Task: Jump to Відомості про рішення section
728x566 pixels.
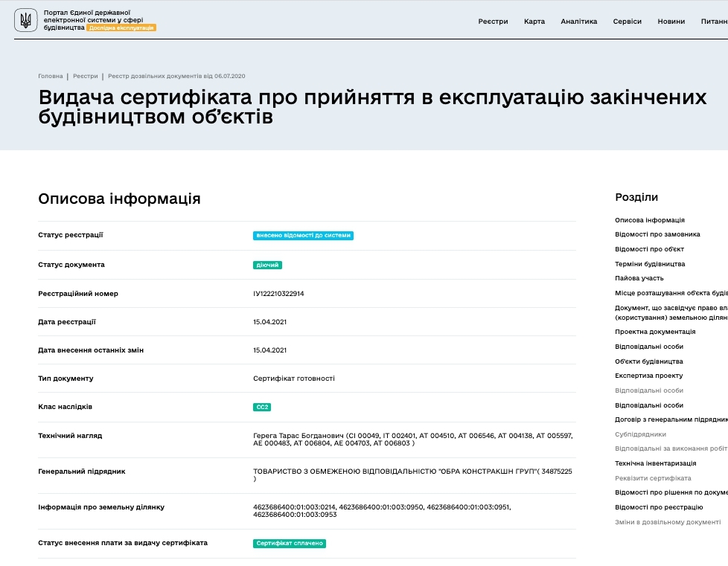Action: click(671, 492)
